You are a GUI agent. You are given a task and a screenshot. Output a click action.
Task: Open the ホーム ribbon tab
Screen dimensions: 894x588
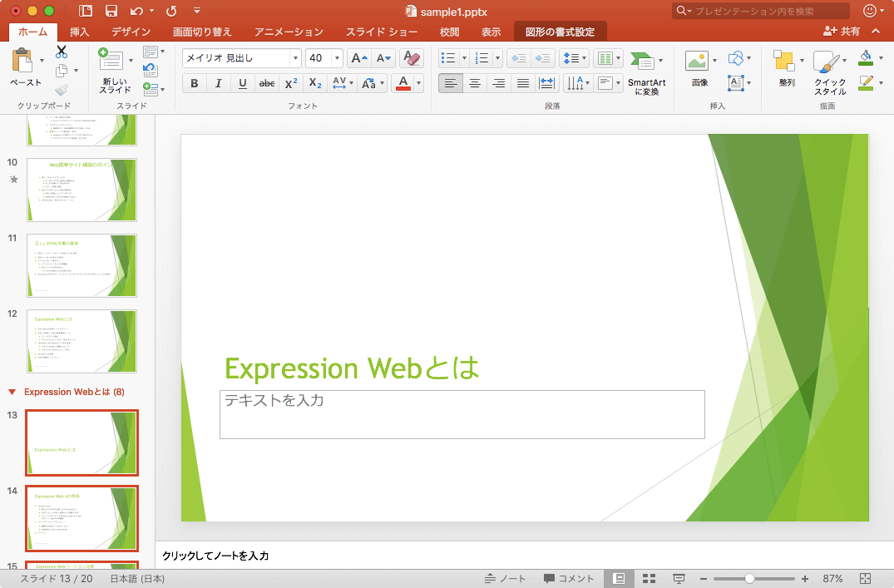[x=33, y=32]
